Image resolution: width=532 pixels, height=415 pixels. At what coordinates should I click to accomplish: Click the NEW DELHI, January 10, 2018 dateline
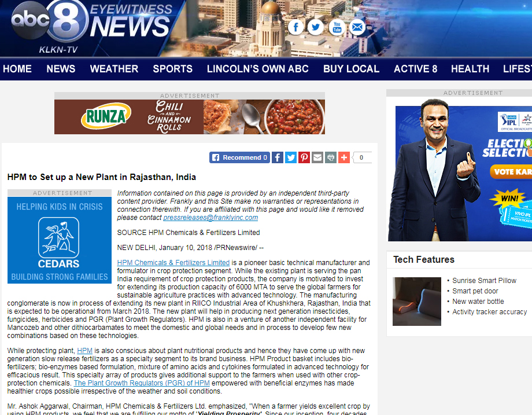190,248
